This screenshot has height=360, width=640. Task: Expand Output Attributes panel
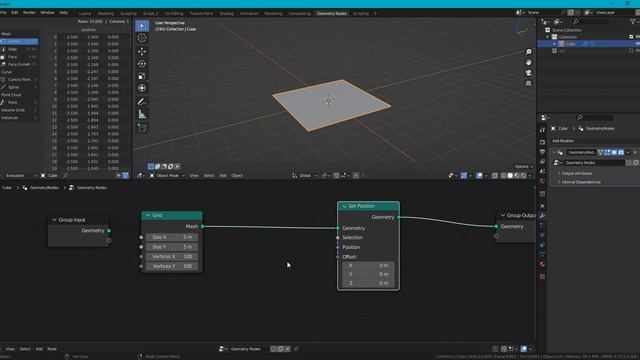pyautogui.click(x=576, y=173)
